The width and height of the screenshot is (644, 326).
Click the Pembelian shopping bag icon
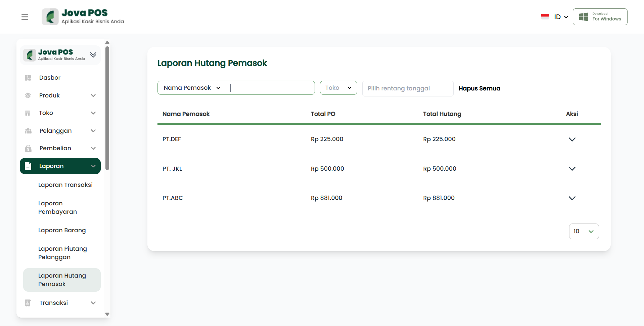28,149
